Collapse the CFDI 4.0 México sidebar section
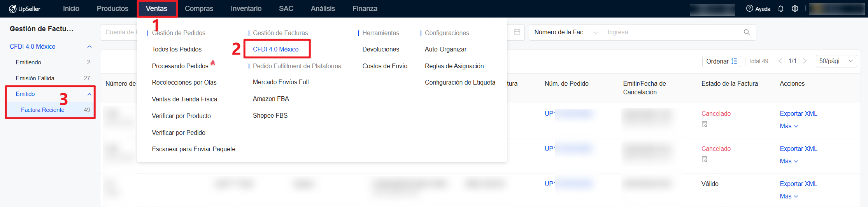868x207 pixels. point(89,47)
